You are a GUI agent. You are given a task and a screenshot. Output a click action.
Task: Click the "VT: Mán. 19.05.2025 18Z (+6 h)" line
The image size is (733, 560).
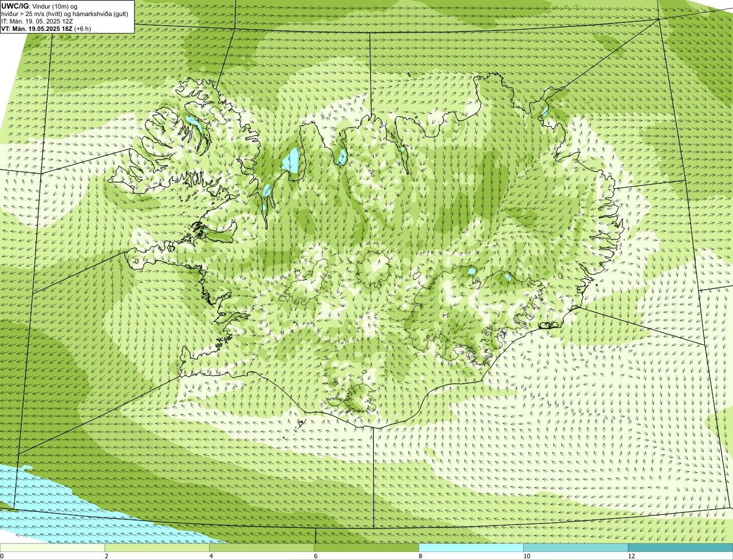coord(46,28)
